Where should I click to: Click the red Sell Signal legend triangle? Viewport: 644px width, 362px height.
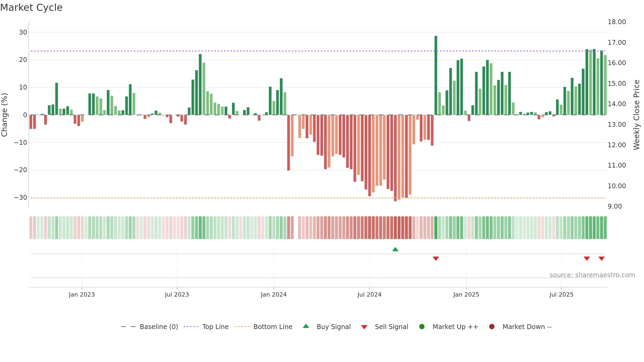364,327
